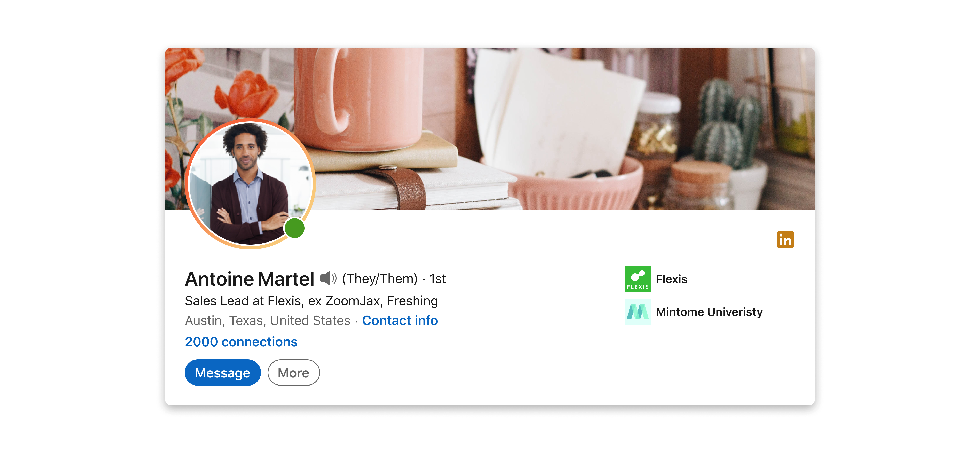980x453 pixels.
Task: Click the green online status dot
Action: pos(295,228)
